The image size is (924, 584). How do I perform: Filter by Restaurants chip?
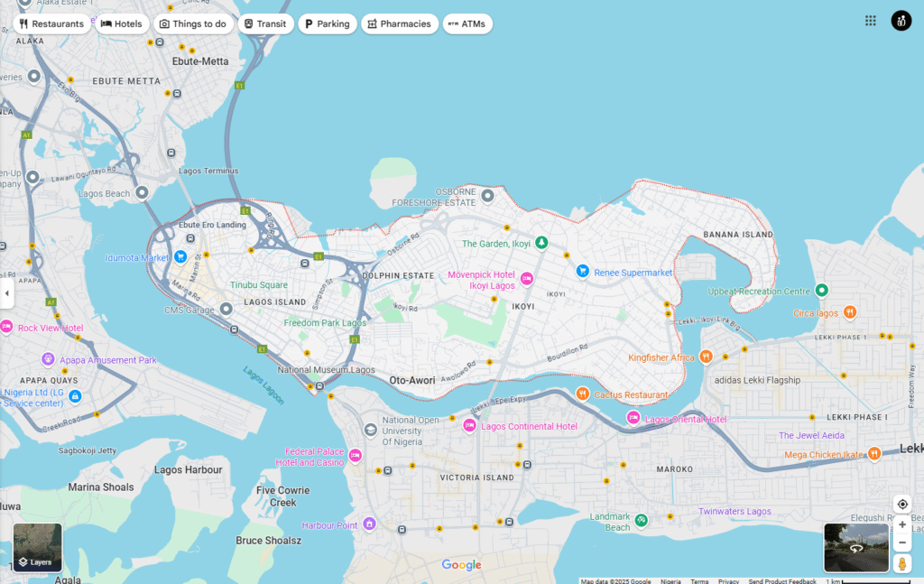click(x=51, y=24)
